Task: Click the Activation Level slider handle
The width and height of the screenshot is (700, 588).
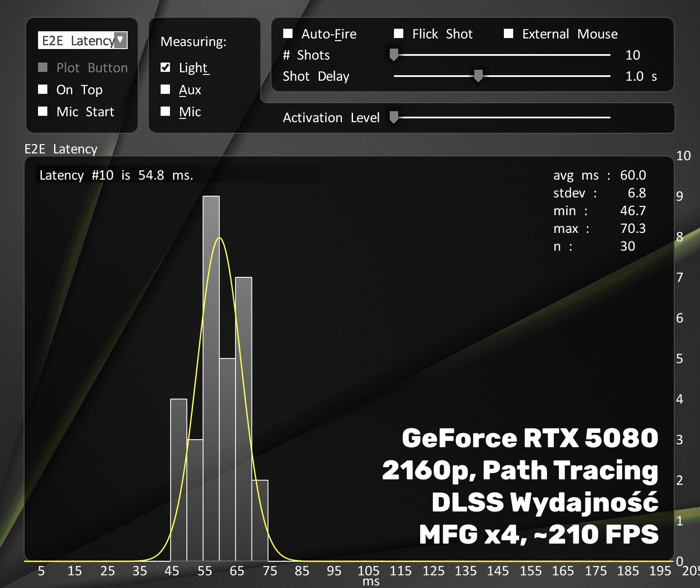Action: coord(394,118)
